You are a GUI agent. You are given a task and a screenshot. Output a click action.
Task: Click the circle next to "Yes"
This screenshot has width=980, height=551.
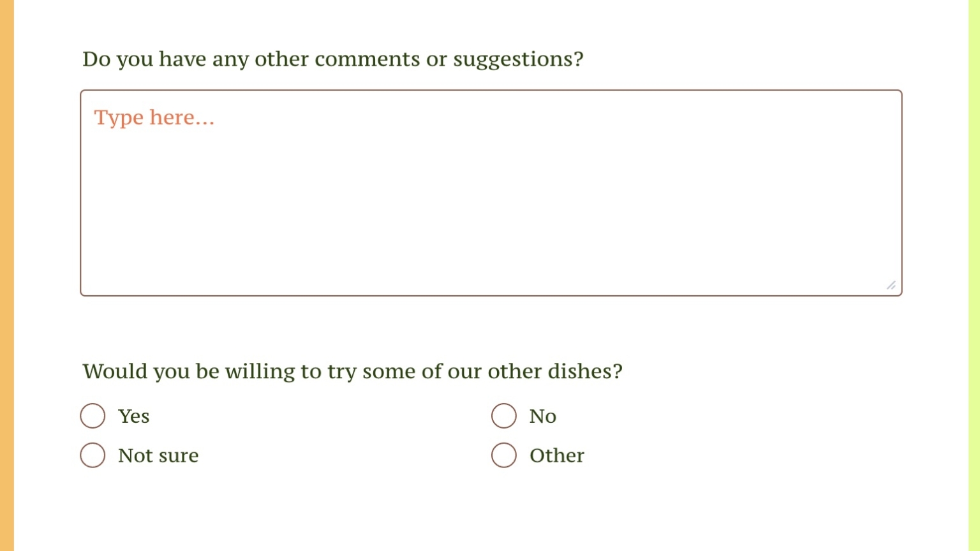click(93, 416)
